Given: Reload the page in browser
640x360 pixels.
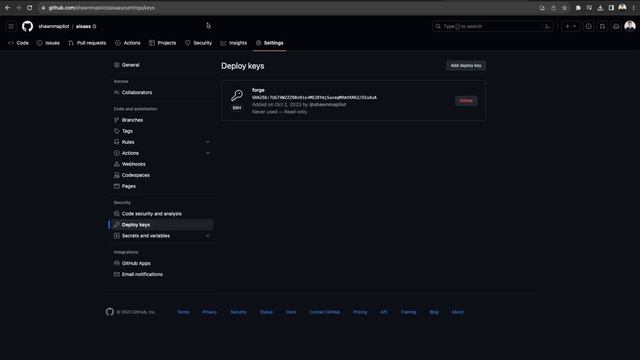Looking at the screenshot, I should click(x=29, y=7).
